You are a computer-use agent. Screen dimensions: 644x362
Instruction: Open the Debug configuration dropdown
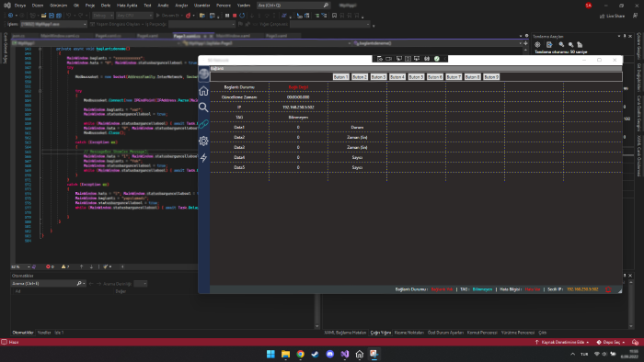click(103, 16)
